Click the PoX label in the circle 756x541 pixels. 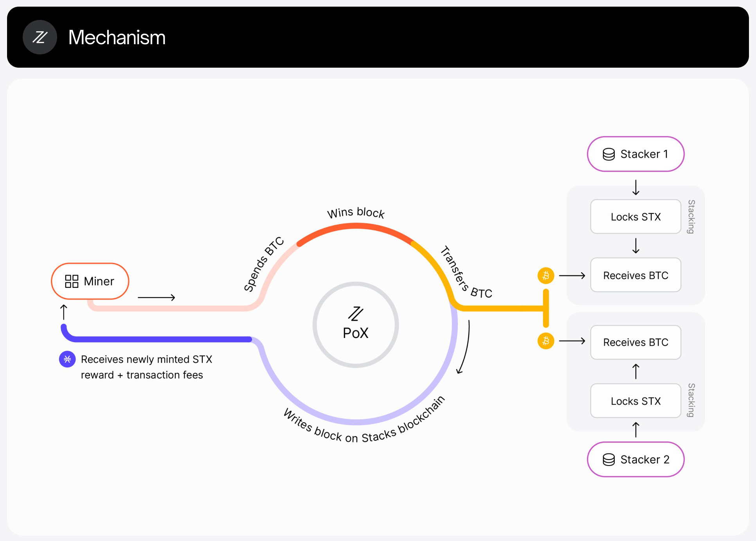click(x=356, y=333)
